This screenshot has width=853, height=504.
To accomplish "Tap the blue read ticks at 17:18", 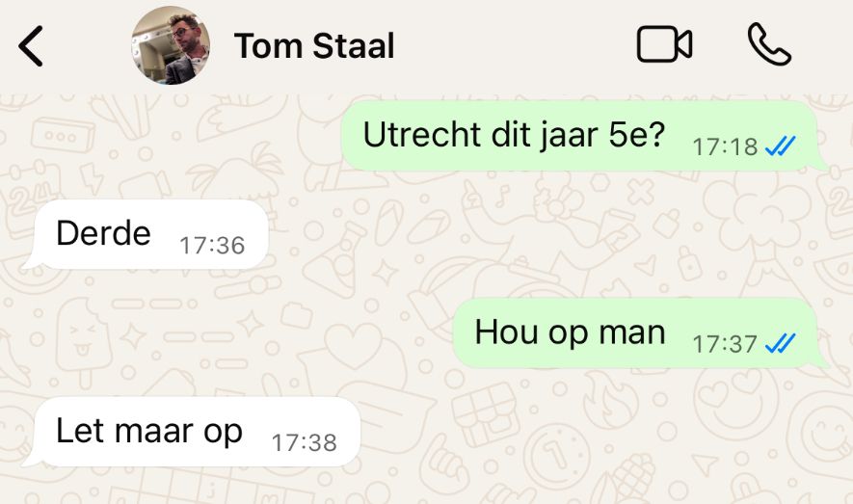I will [x=780, y=146].
